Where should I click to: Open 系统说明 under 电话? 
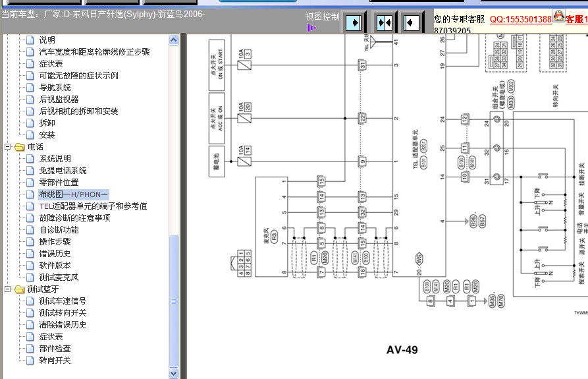click(x=55, y=159)
